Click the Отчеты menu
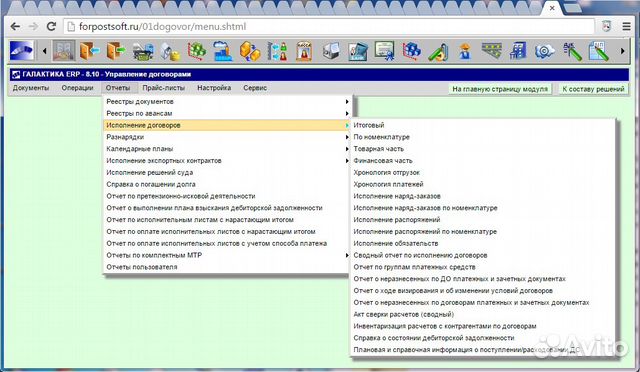The width and height of the screenshot is (640, 372). 118,88
